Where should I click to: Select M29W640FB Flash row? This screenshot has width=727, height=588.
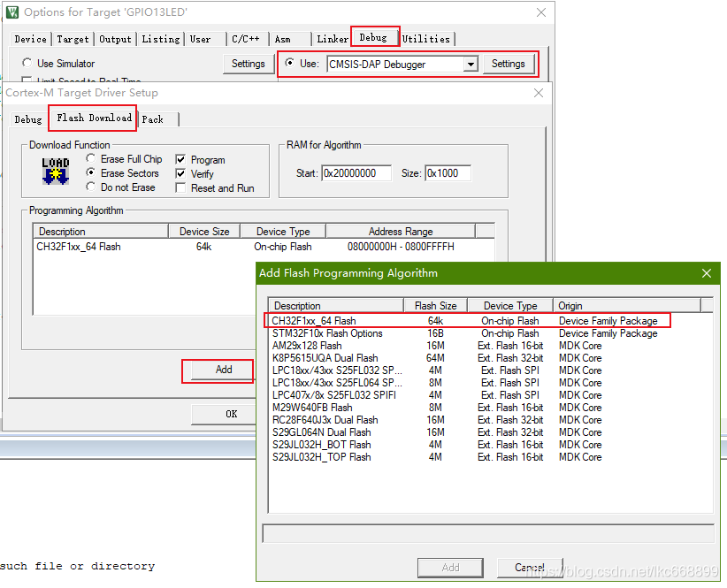[x=491, y=408]
